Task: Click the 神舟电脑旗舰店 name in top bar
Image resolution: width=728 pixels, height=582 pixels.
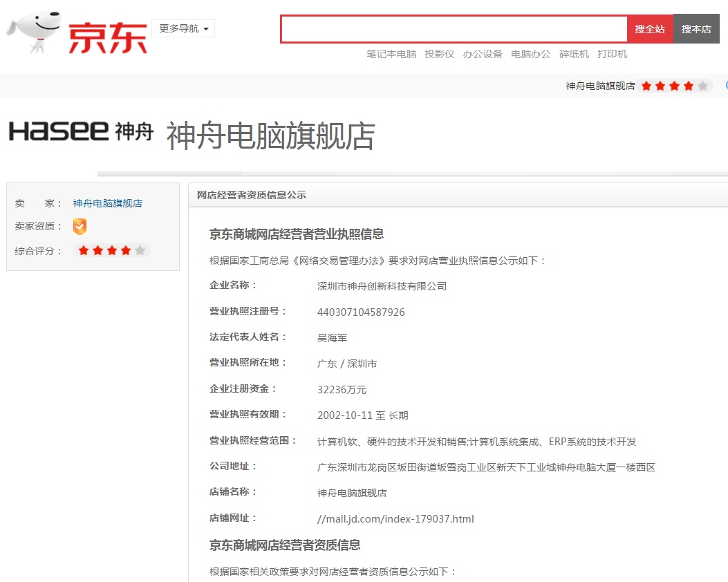Action: 599,85
